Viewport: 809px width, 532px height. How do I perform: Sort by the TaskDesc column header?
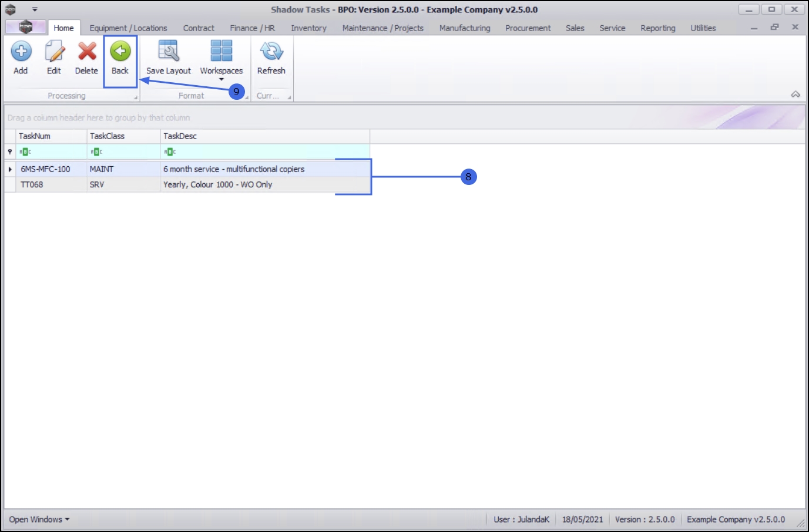click(x=265, y=136)
